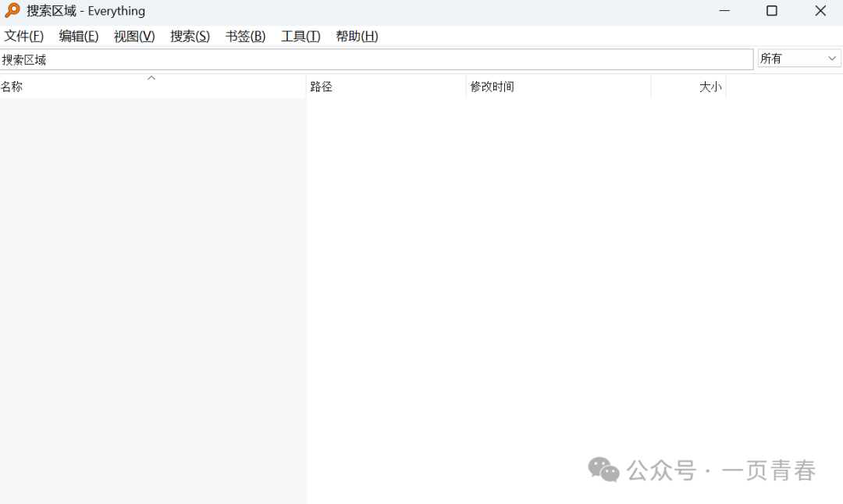Open the 工具(T) menu
843x504 pixels.
click(x=301, y=37)
